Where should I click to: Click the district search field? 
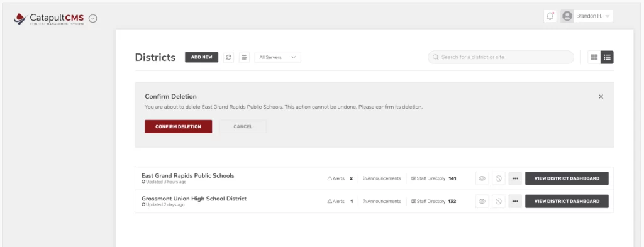pyautogui.click(x=501, y=57)
